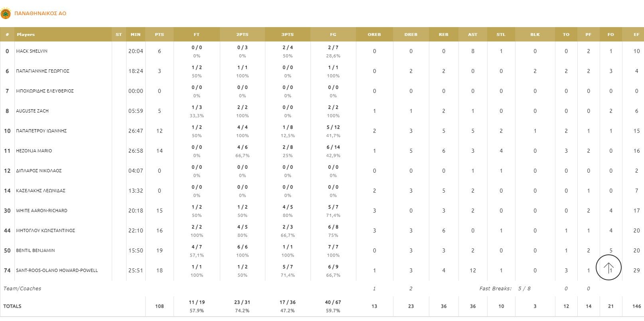Image resolution: width=644 pixels, height=321 pixels.
Task: Click the Panathinaikos team logo icon
Action: tap(6, 14)
